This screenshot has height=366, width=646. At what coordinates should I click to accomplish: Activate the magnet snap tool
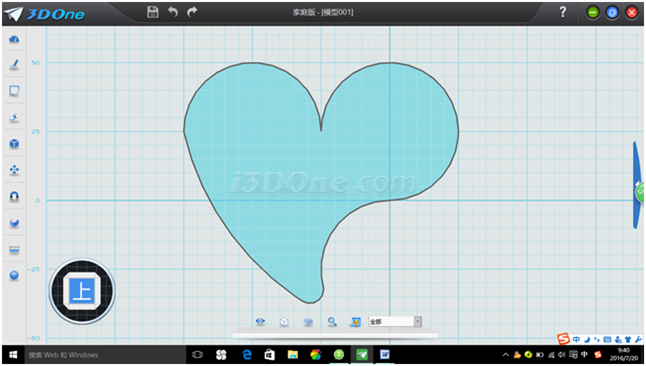click(x=14, y=197)
